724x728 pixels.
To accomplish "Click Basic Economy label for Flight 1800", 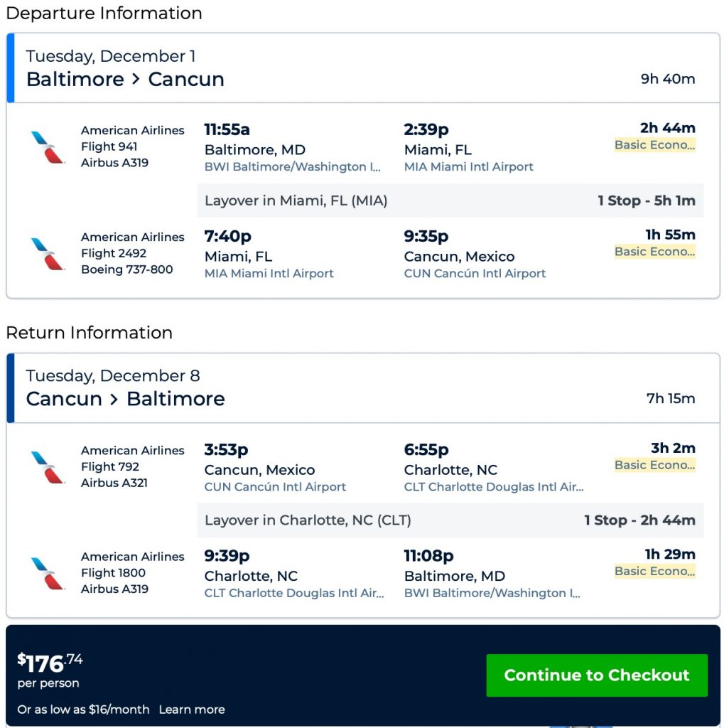I will pos(654,571).
